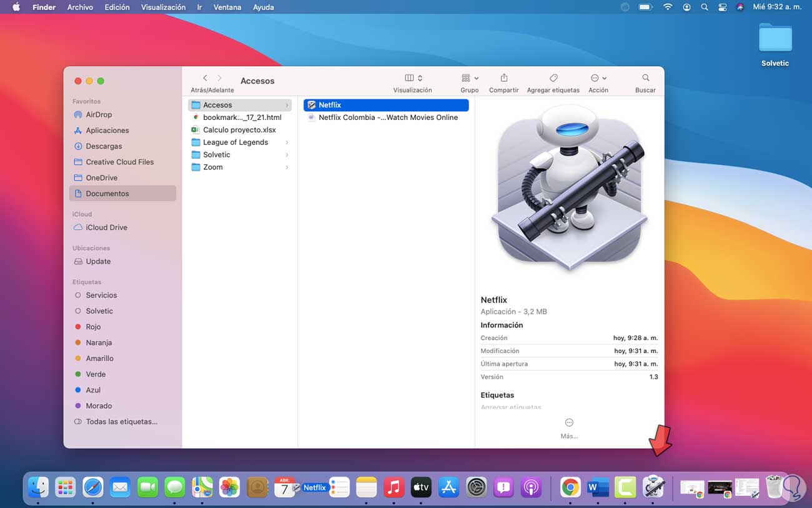Open the Acción dropdown menu
812x508 pixels.
598,78
